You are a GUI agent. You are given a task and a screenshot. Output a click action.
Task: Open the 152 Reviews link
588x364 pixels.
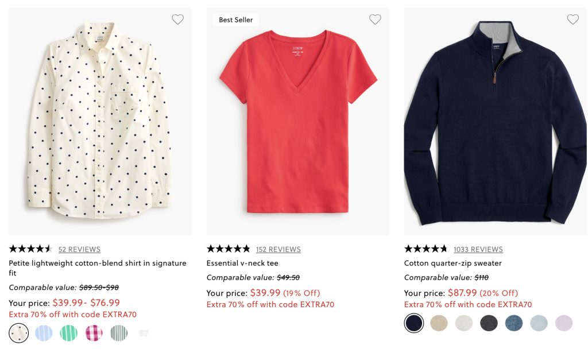tap(278, 249)
